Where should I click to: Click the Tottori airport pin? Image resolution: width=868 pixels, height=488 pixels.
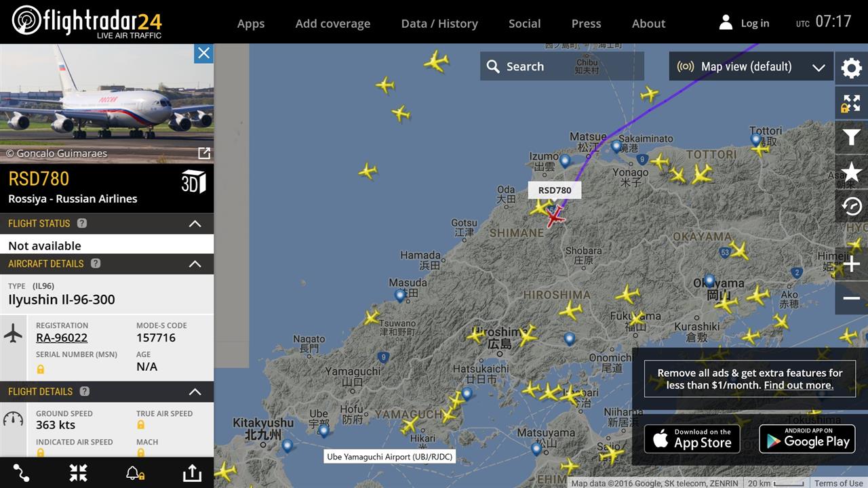(x=756, y=140)
